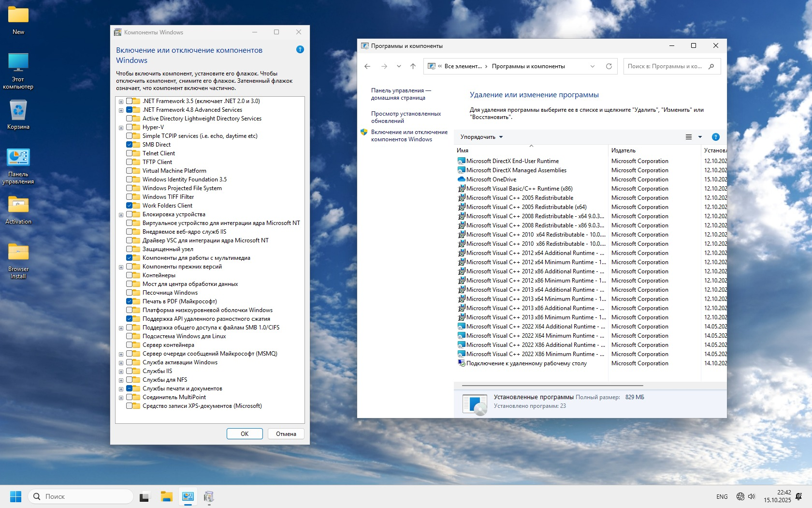
Task: Enable the 'Песочница Windows' checkbox
Action: coord(130,293)
